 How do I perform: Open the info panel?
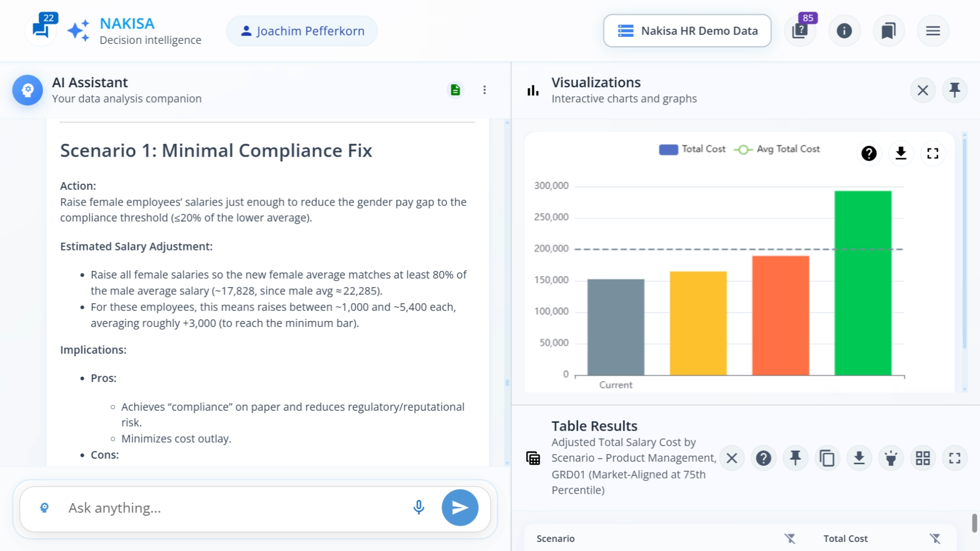tap(844, 31)
